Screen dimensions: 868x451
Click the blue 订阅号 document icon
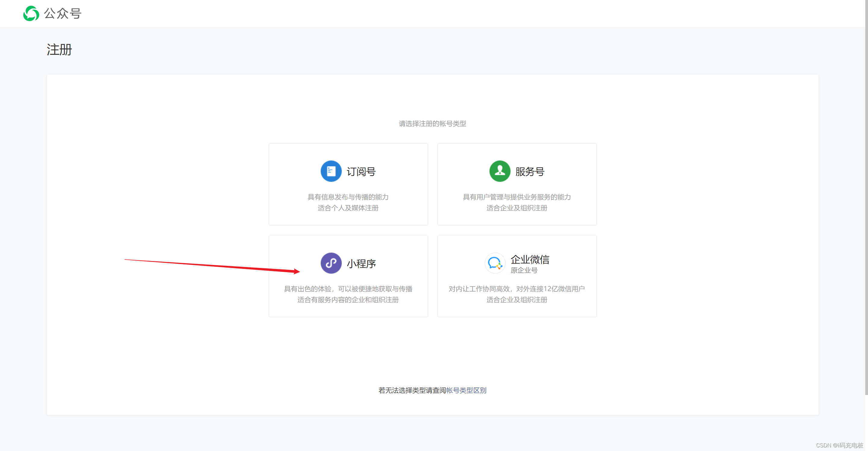click(x=331, y=171)
